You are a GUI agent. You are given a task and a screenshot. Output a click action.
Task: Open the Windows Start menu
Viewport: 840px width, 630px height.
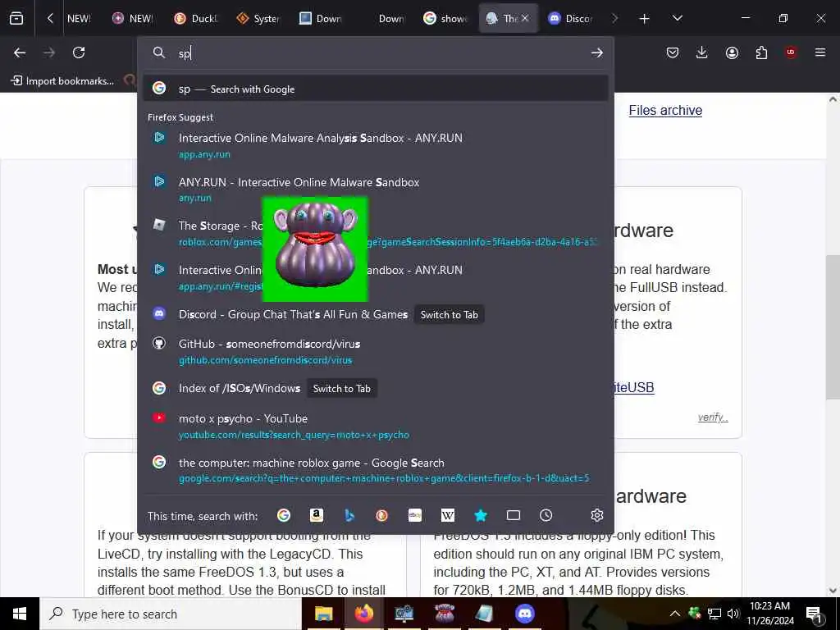point(20,614)
